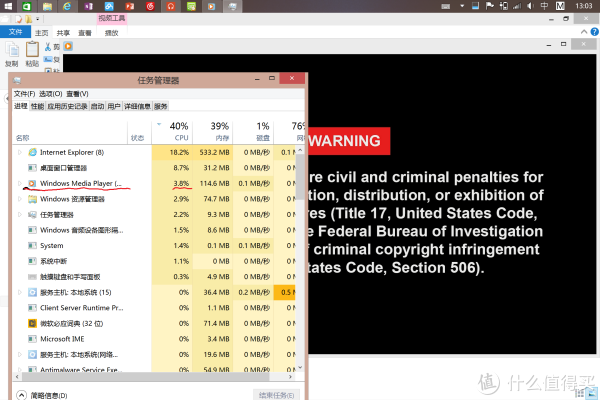Open the touch keyboard tray icon
The height and width of the screenshot is (400, 600).
click(445, 6)
